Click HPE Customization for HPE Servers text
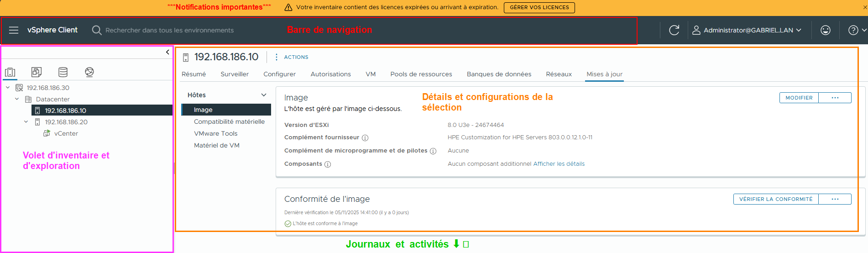Viewport: 868px width, 253px height. 520,137
